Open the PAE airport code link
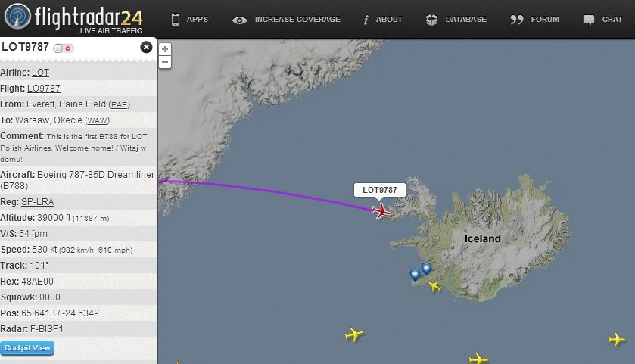 pos(119,104)
